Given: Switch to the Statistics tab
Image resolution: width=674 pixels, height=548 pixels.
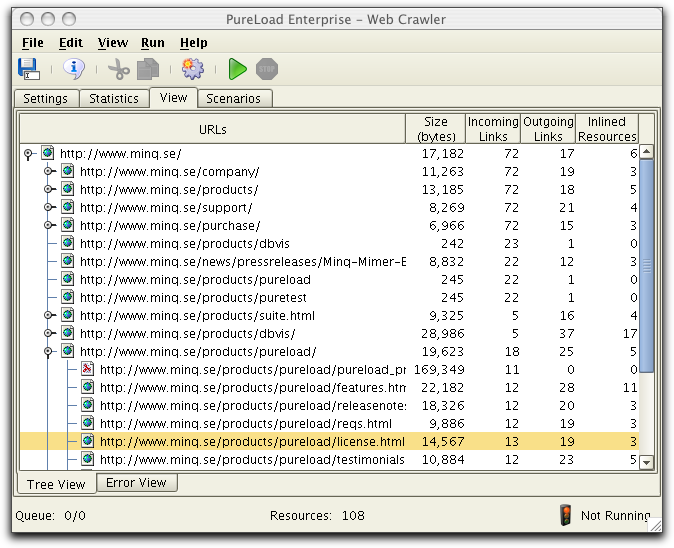Looking at the screenshot, I should (114, 98).
